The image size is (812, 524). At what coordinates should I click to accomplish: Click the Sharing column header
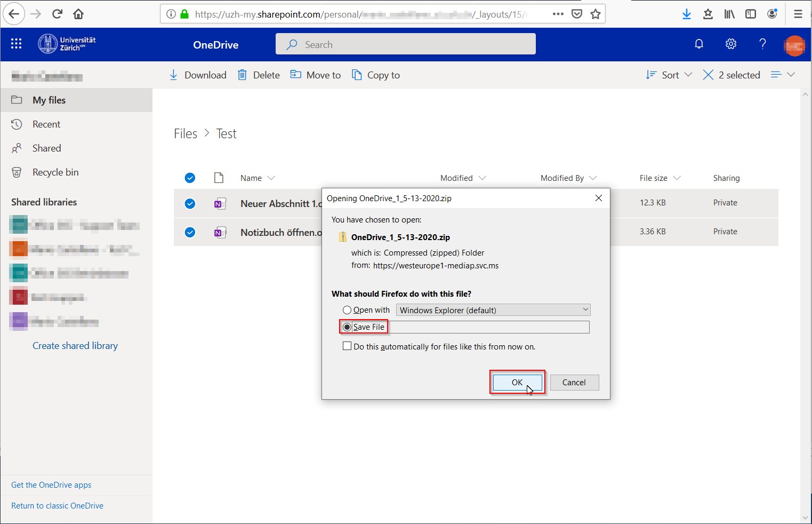726,178
